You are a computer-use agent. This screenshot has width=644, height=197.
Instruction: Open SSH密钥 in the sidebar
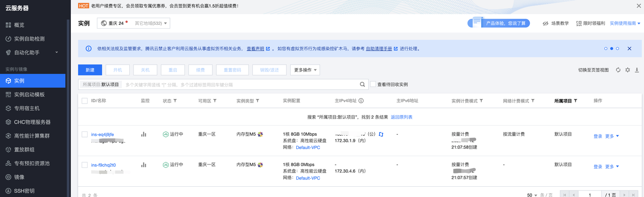pyautogui.click(x=33, y=191)
